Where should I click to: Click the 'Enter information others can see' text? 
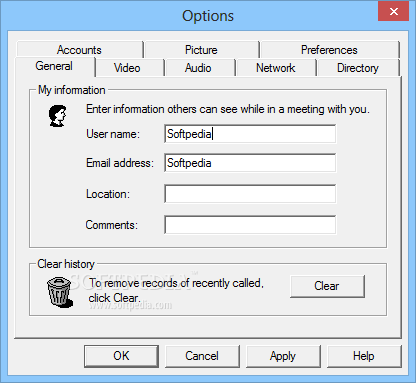pos(228,109)
